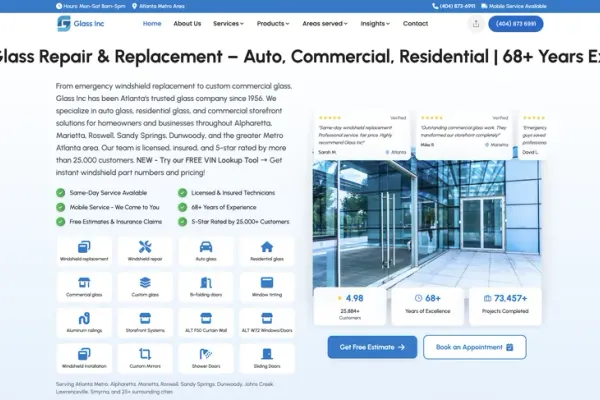600x400 pixels.
Task: Click the glass storefront hero image
Action: point(427,223)
